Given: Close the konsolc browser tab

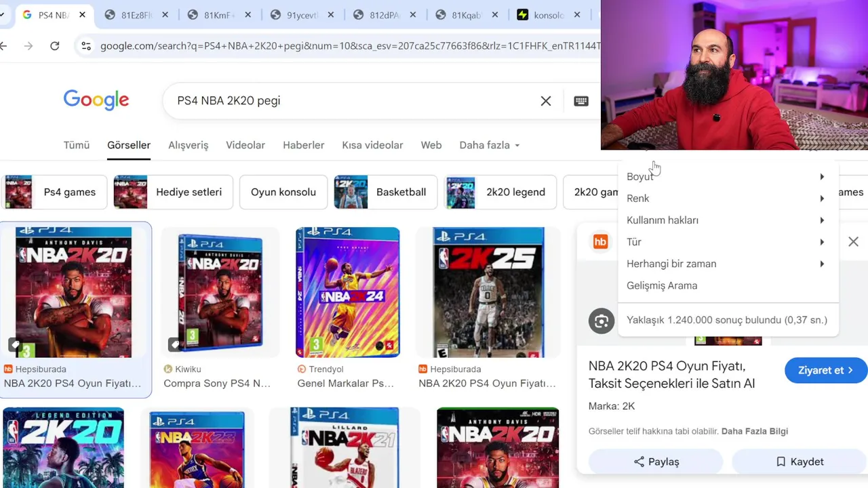Looking at the screenshot, I should [x=577, y=15].
